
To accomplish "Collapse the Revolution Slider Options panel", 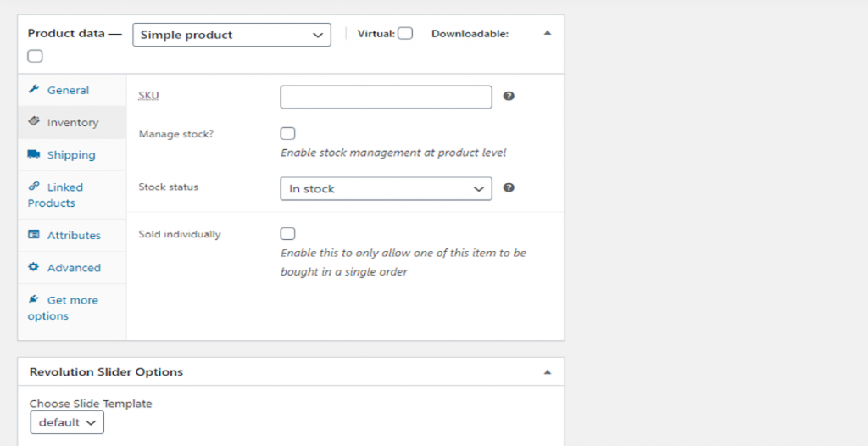I will point(548,371).
